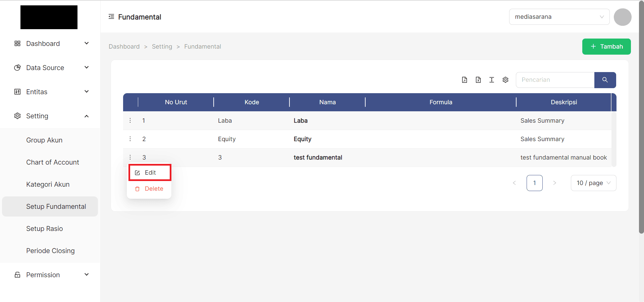Open table column settings gear

coord(505,80)
